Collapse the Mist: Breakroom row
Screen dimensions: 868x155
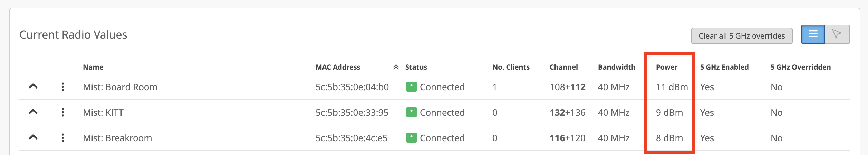pyautogui.click(x=33, y=137)
